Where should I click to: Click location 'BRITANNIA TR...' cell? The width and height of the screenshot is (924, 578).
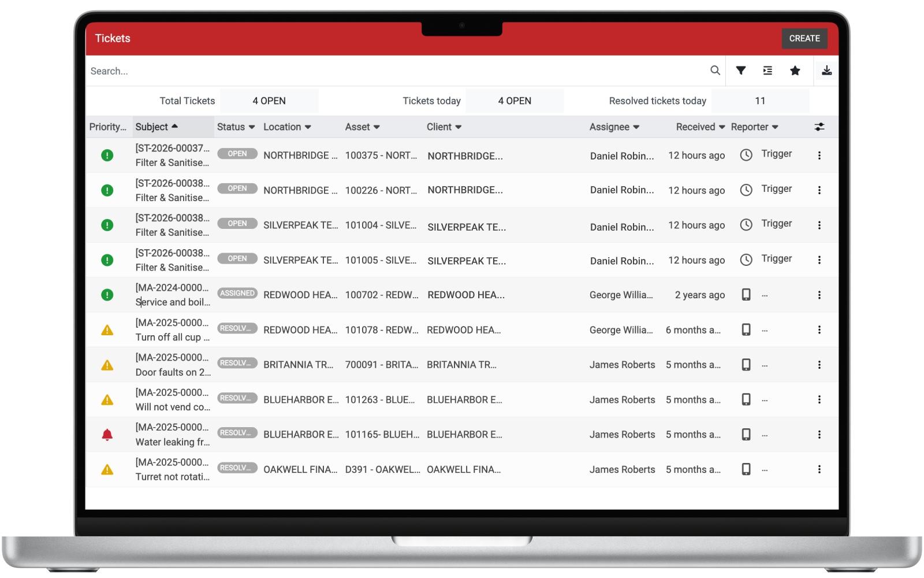coord(299,365)
